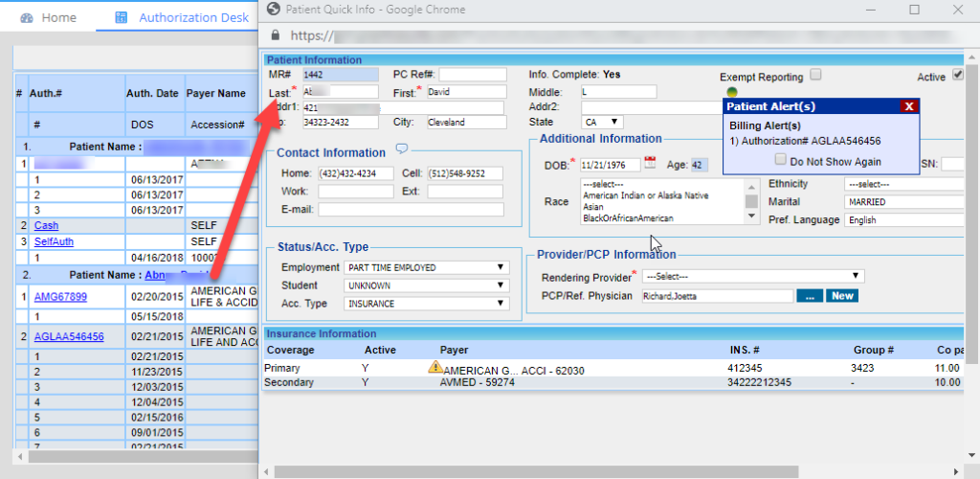Screen dimensions: 980x479
Task: Click the 11/23/2015 DOS cell
Action: click(157, 370)
